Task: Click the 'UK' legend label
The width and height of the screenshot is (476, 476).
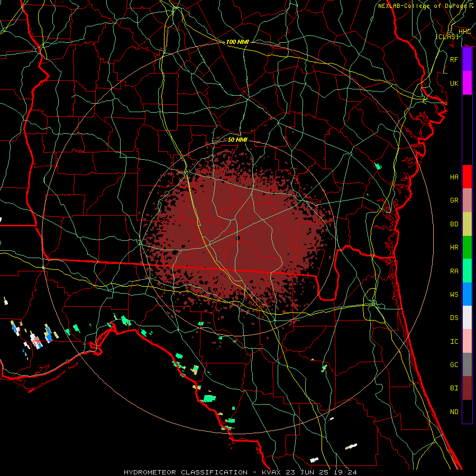Action: click(454, 83)
